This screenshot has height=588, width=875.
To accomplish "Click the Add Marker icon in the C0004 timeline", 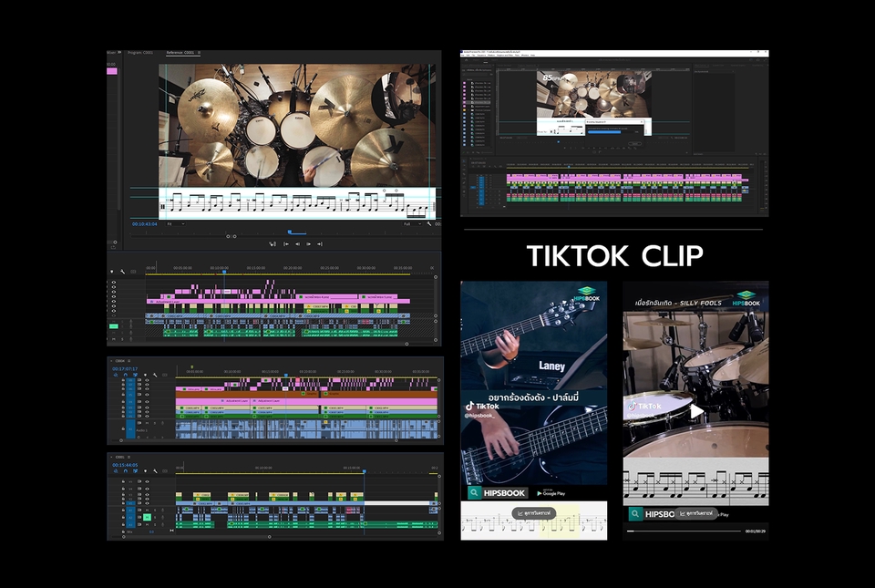I will pyautogui.click(x=145, y=375).
